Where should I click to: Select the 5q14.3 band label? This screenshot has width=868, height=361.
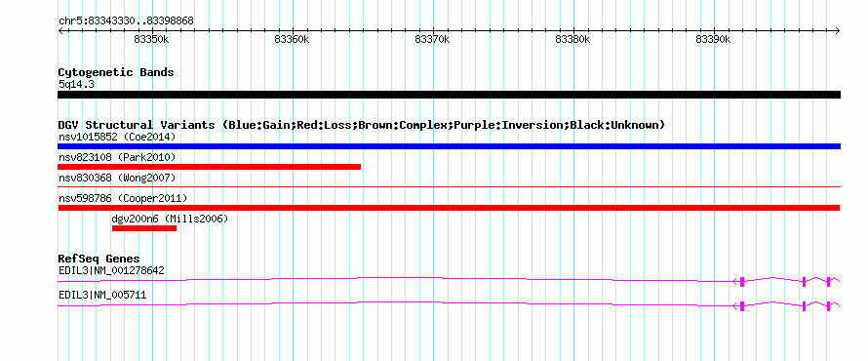tap(75, 85)
